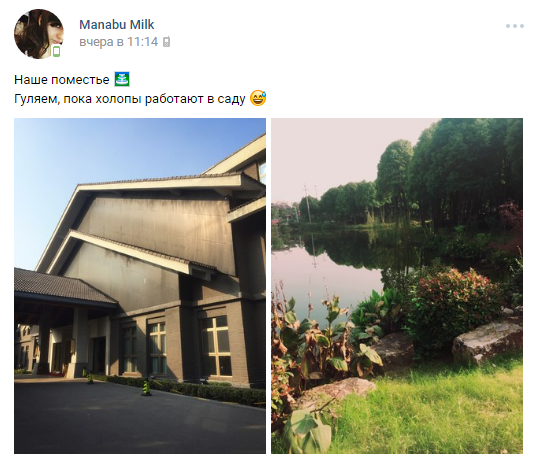The image size is (541, 472).
Task: Open Manabu Milk's profile avatar
Action: coord(39,34)
